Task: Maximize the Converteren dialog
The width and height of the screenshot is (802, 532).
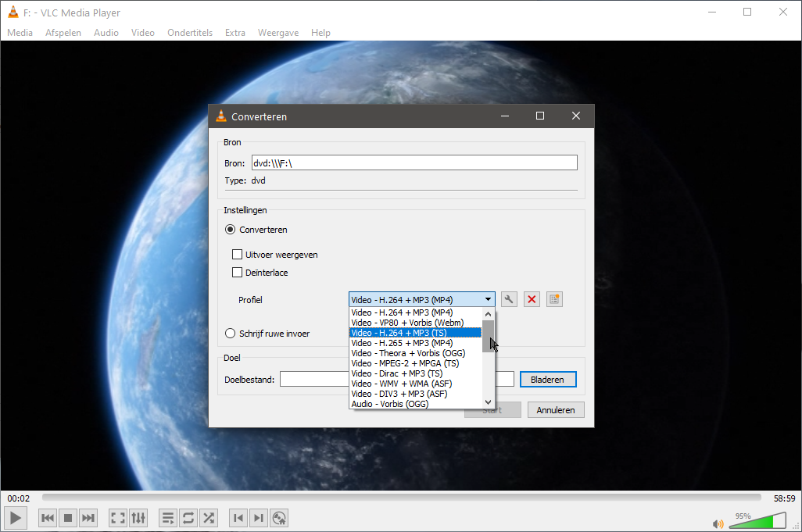Action: coord(539,116)
